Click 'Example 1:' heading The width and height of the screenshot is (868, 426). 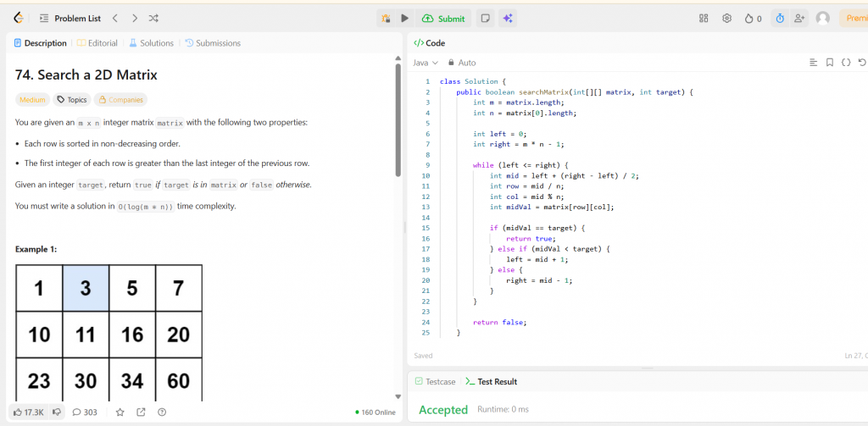(x=36, y=250)
